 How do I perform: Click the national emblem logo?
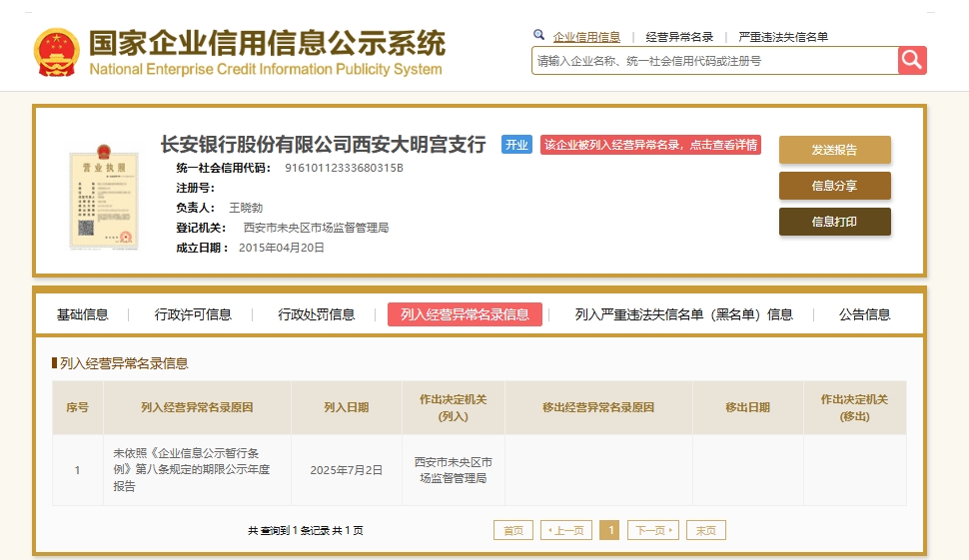[56, 53]
